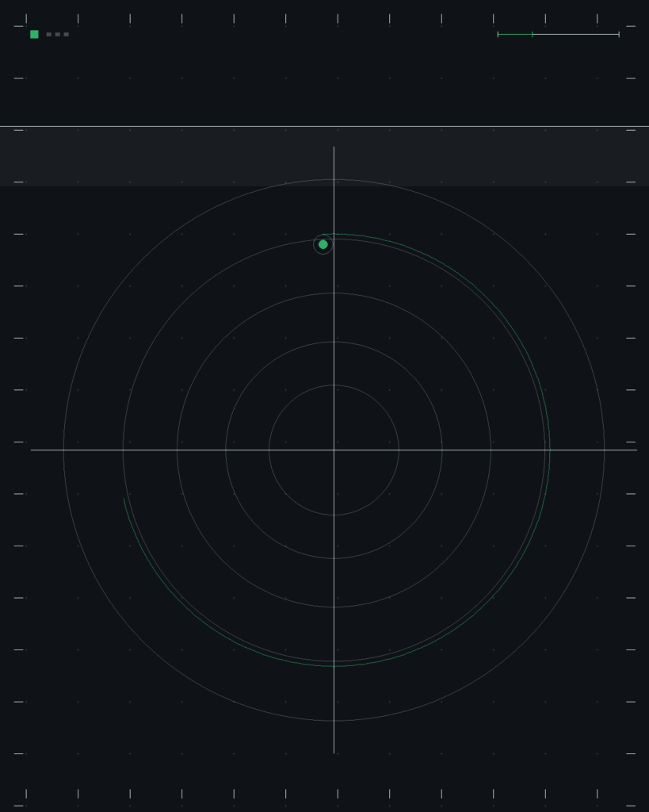Click the green square indicator at top left

pyautogui.click(x=34, y=34)
